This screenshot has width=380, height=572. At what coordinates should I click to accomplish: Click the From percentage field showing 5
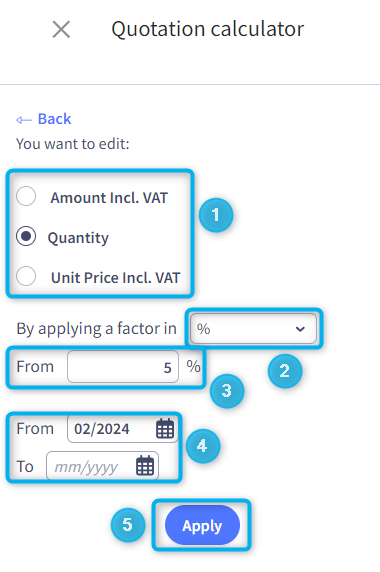(123, 367)
